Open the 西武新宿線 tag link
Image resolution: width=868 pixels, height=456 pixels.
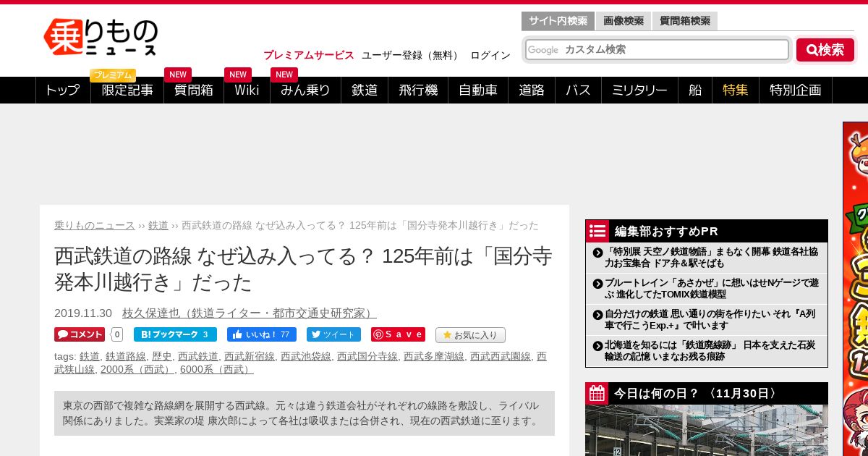(x=250, y=356)
